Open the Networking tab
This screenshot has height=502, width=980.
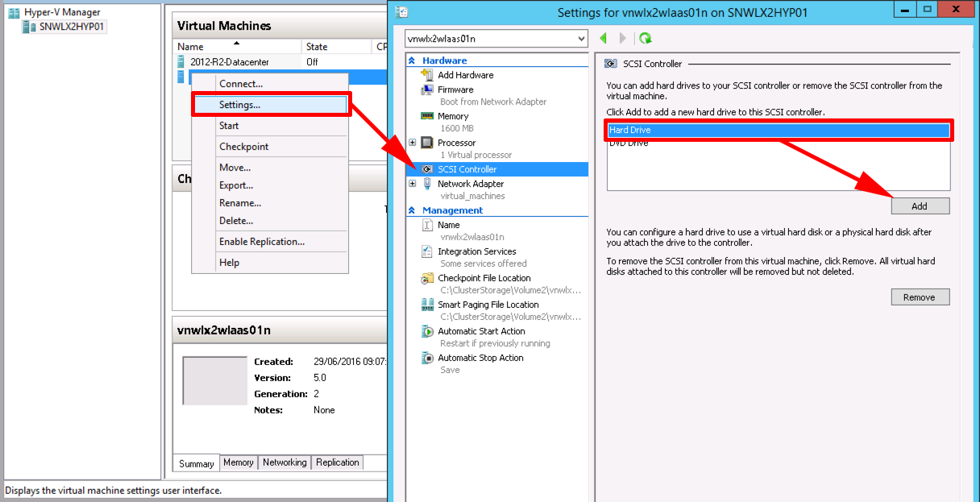pos(284,463)
